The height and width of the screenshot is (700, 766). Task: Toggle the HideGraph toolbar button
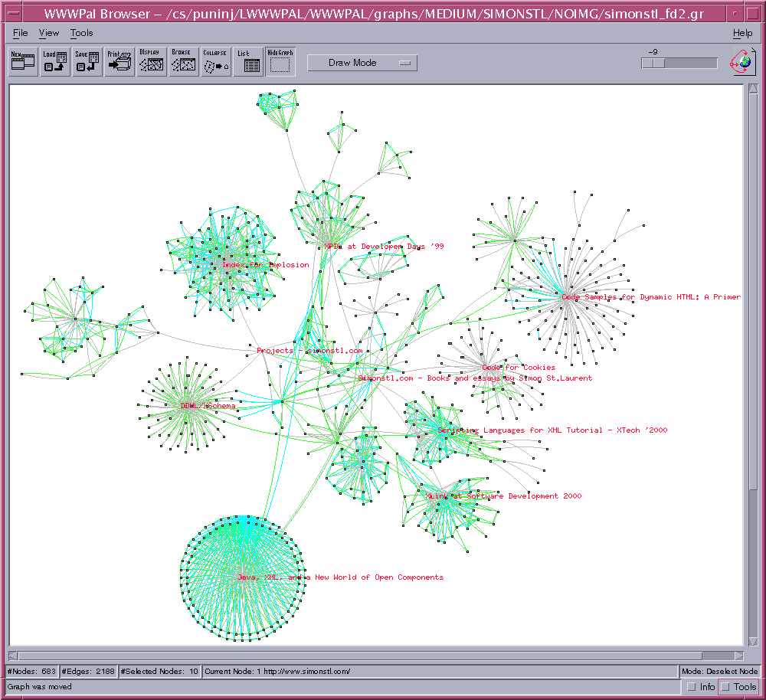280,61
